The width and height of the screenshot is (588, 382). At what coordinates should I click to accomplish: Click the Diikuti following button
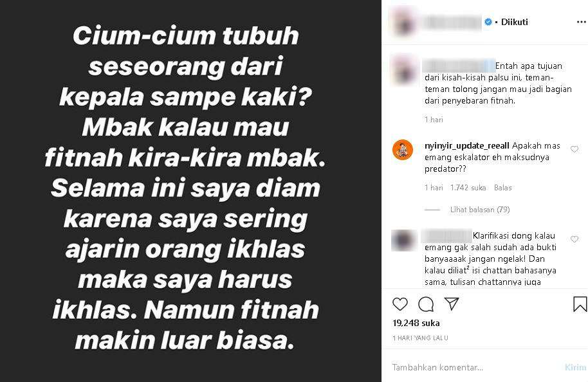tap(515, 22)
